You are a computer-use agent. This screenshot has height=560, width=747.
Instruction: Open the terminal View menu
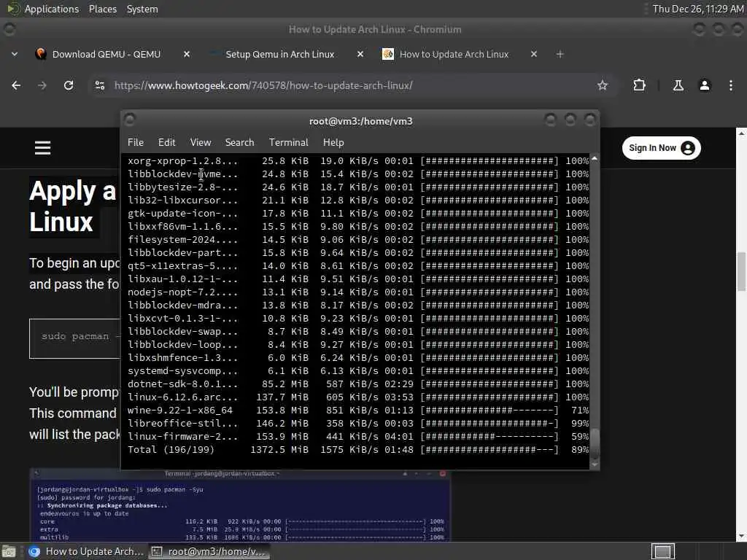201,142
